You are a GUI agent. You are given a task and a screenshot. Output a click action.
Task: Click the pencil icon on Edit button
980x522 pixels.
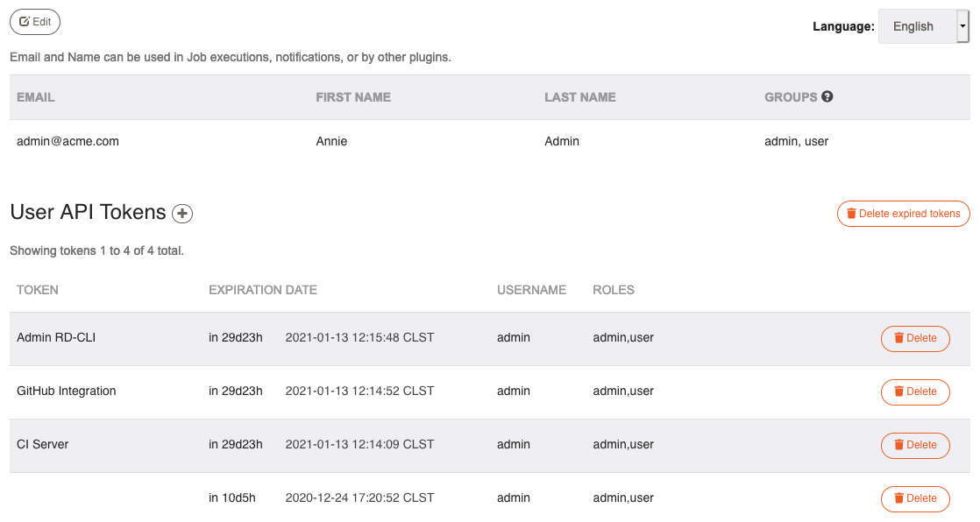25,21
